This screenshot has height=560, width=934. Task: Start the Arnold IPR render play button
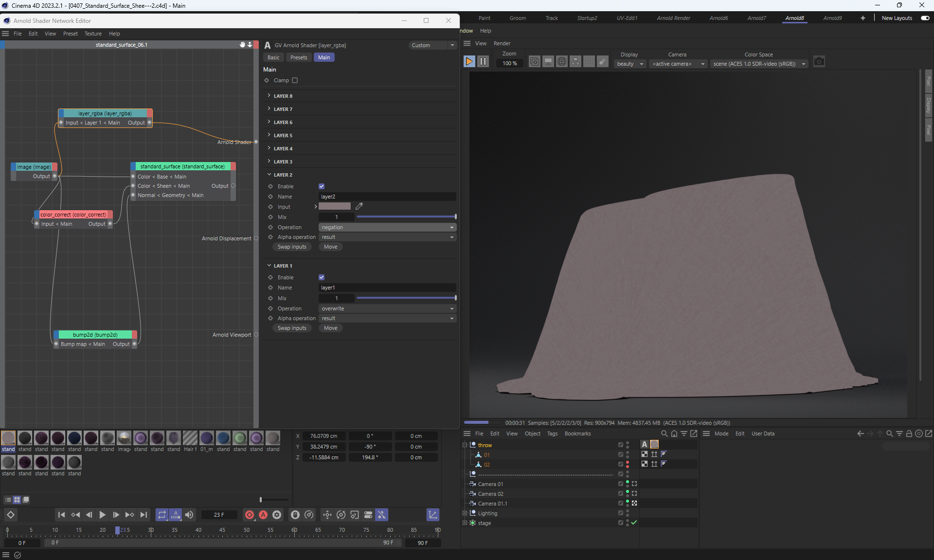pos(469,61)
